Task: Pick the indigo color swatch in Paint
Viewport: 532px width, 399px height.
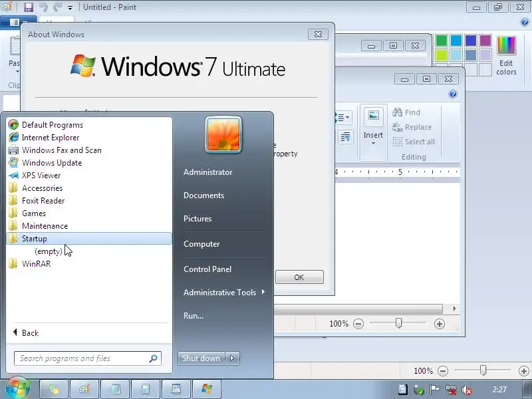Action: 471,41
